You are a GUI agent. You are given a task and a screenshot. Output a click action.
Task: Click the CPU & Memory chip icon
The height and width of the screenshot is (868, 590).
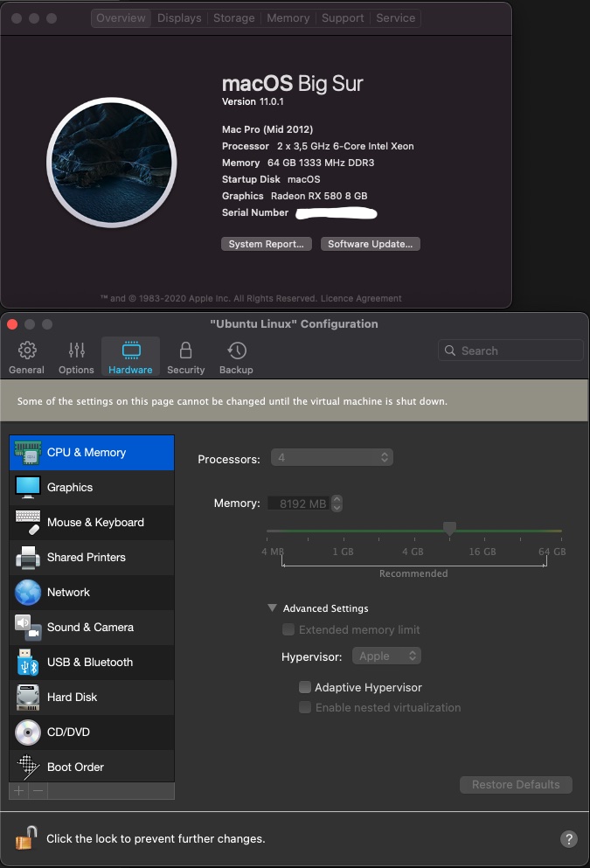click(28, 452)
